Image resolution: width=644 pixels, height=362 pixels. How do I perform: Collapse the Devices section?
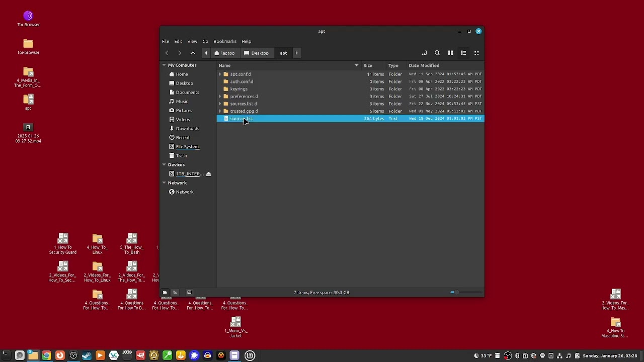coord(164,165)
